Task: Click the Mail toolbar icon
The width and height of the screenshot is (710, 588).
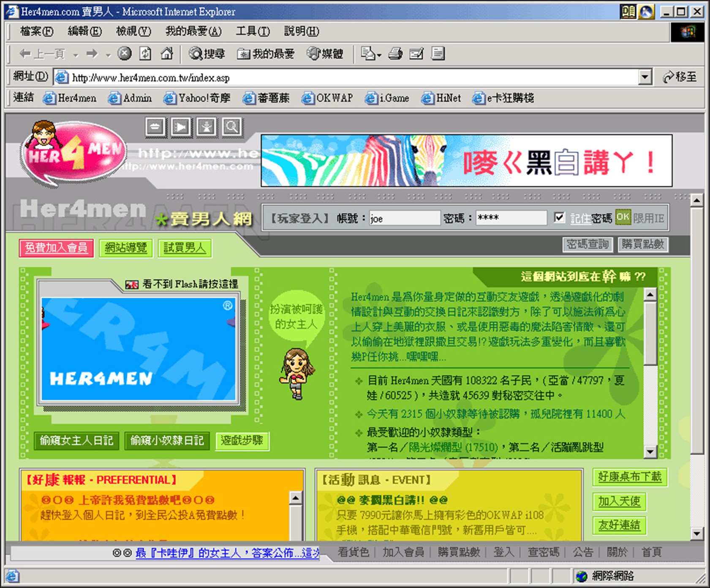Action: tap(367, 54)
